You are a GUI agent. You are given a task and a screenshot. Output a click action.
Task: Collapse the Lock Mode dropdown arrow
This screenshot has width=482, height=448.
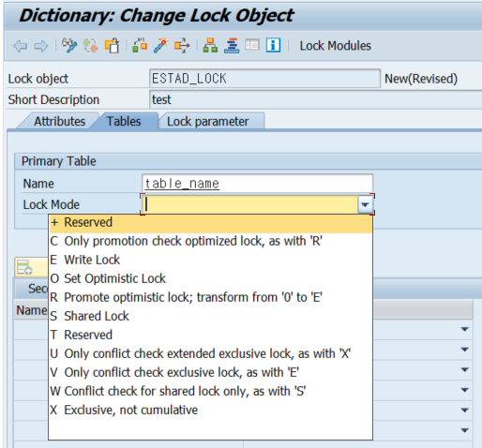coord(365,205)
